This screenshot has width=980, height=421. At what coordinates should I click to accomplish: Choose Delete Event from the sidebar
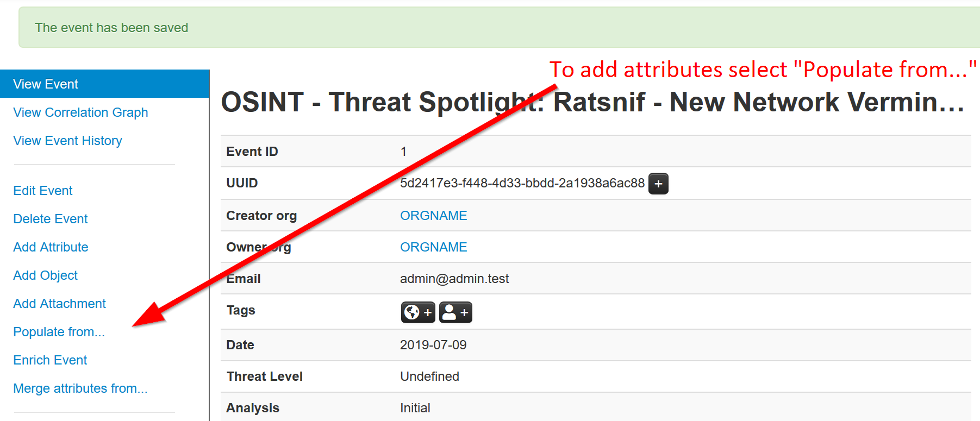click(51, 219)
